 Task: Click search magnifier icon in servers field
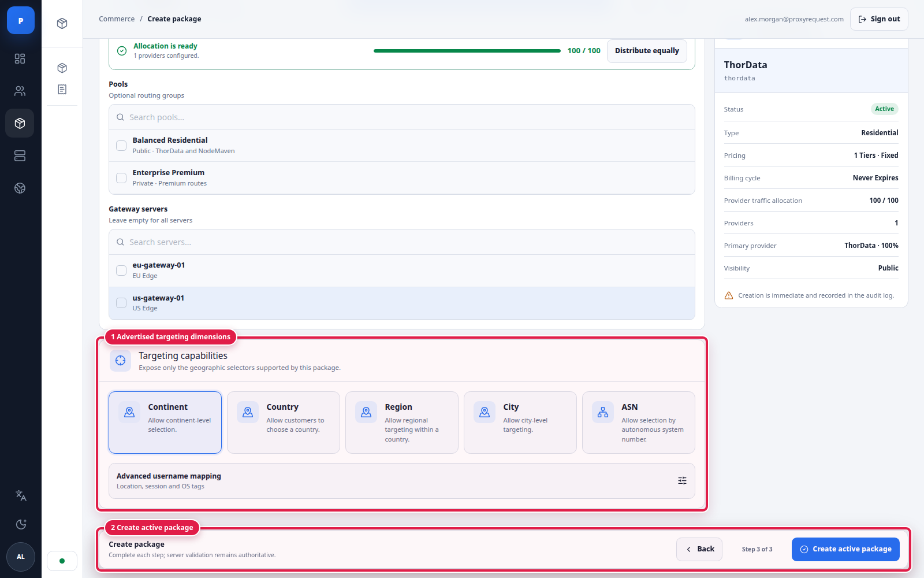(x=121, y=242)
